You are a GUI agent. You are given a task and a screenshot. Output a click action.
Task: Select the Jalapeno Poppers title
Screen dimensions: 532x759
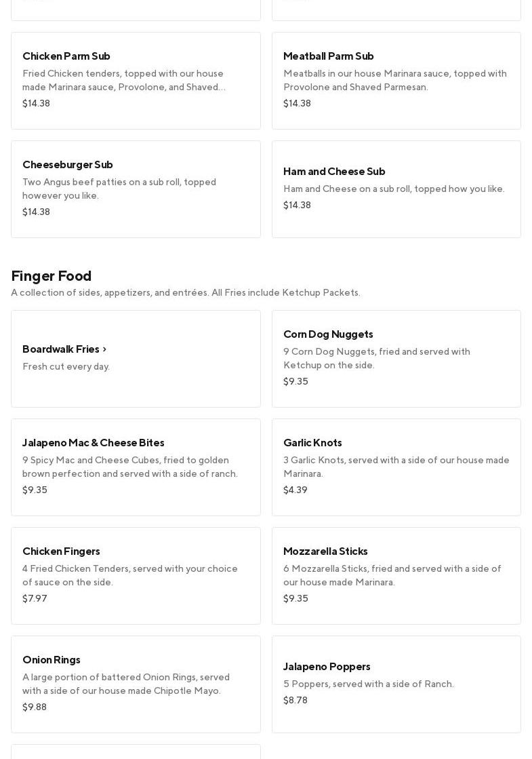327,667
